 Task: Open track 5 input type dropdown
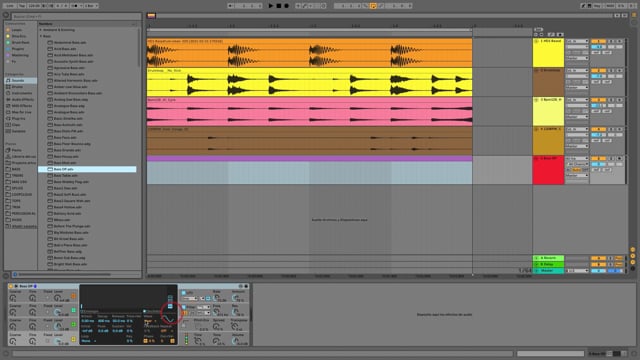577,158
